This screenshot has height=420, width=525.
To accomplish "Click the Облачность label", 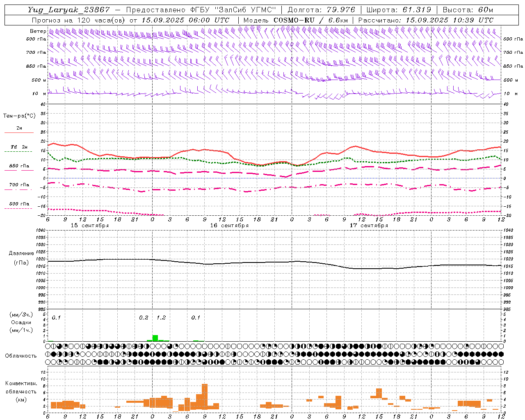I will click(21, 356).
